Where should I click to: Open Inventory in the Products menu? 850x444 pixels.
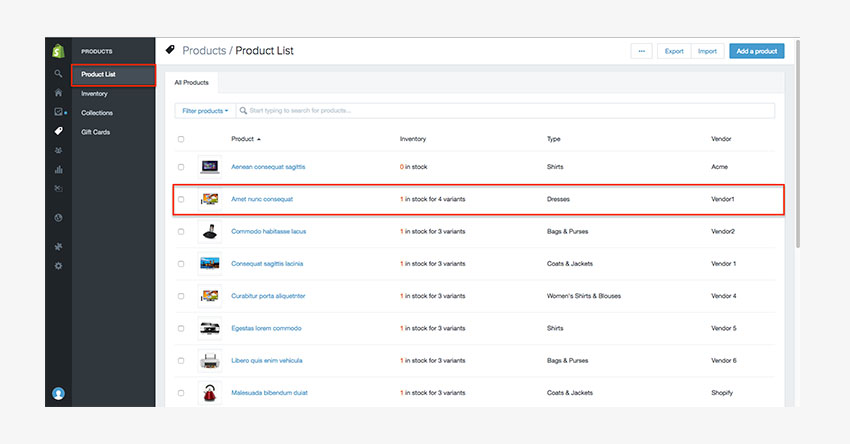tap(94, 94)
